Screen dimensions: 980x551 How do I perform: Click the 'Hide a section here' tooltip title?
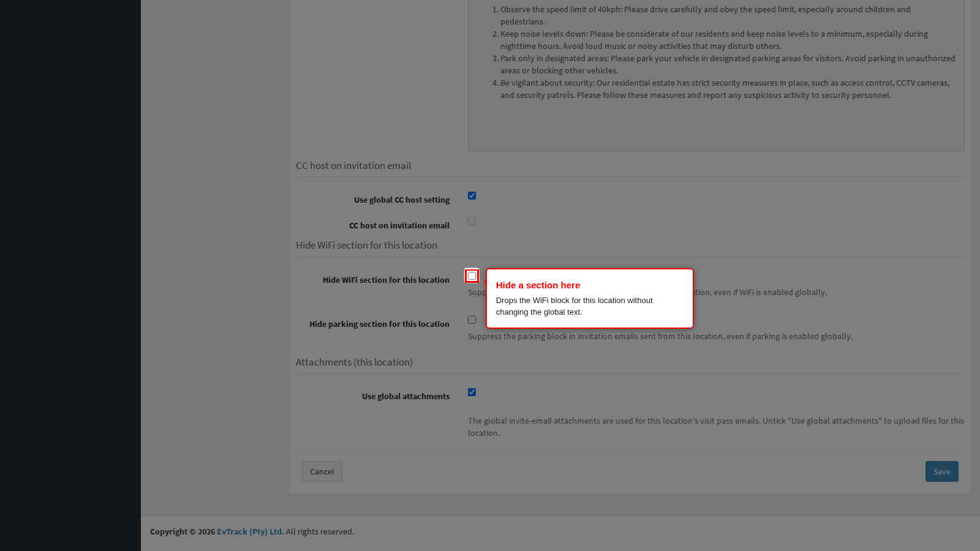click(538, 285)
